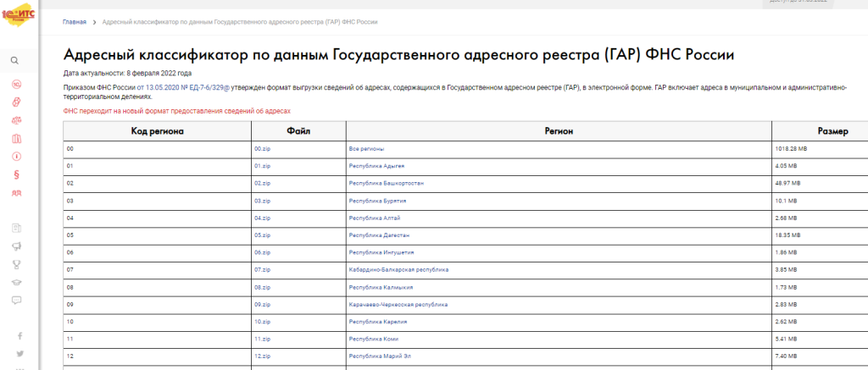Click the Facebook icon in the sidebar
868x370 pixels.
[19, 336]
